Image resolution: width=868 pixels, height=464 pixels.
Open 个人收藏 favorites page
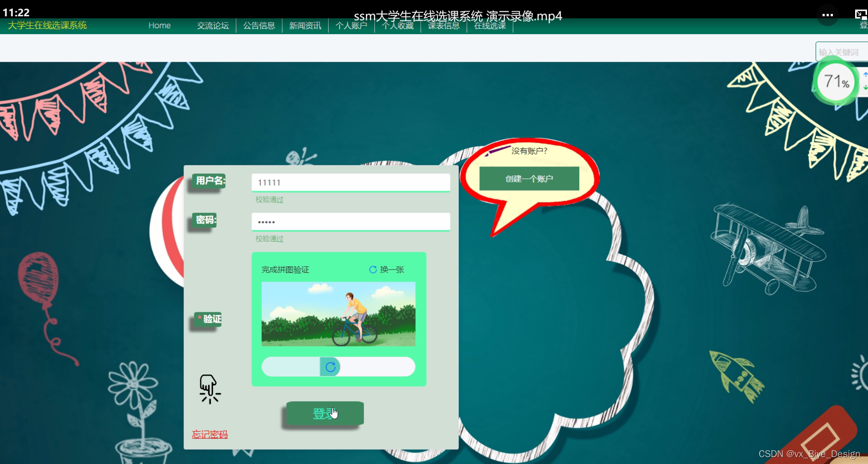click(x=397, y=26)
